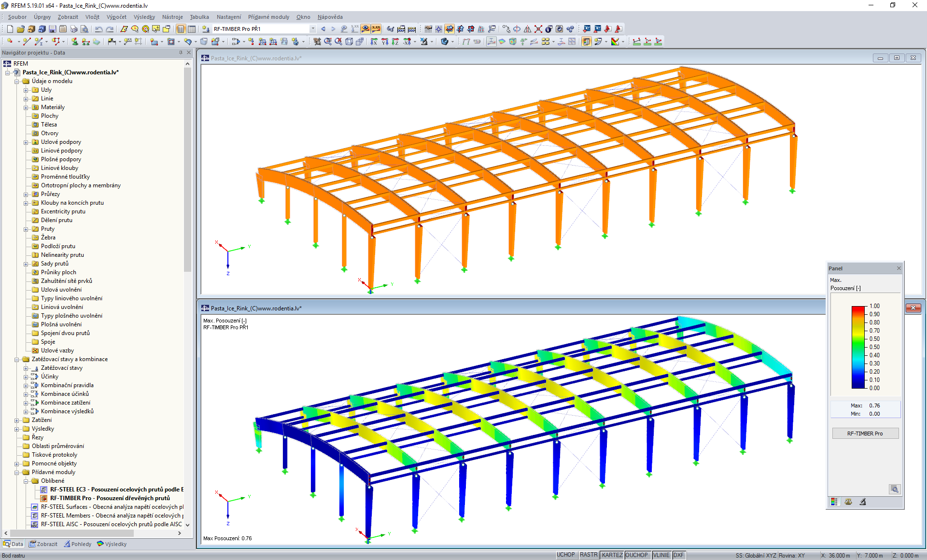Select the Print icon
This screenshot has height=560, width=927.
(x=74, y=29)
